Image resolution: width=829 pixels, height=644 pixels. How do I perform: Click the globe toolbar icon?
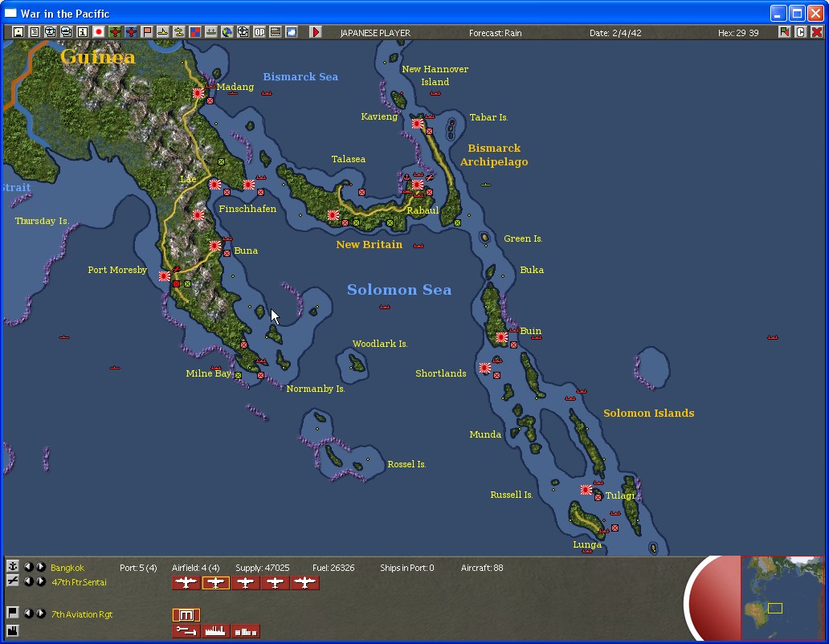click(x=227, y=32)
